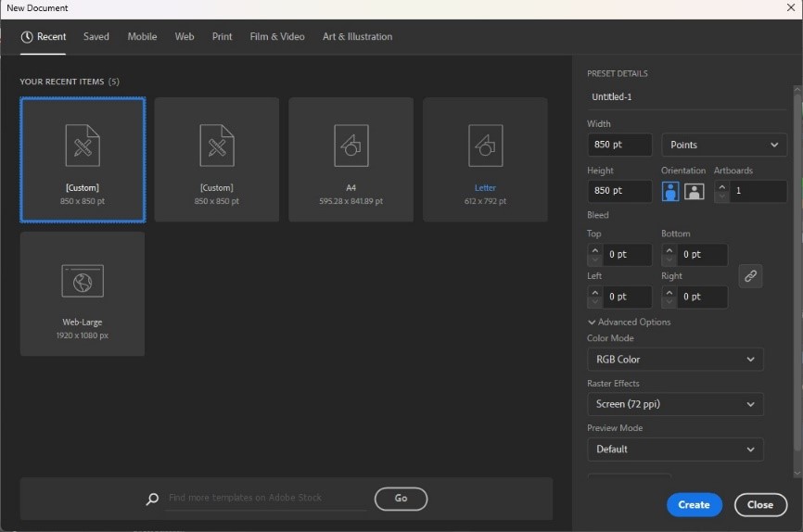Image resolution: width=803 pixels, height=532 pixels.
Task: Open the Film & Video tab
Action: (277, 37)
